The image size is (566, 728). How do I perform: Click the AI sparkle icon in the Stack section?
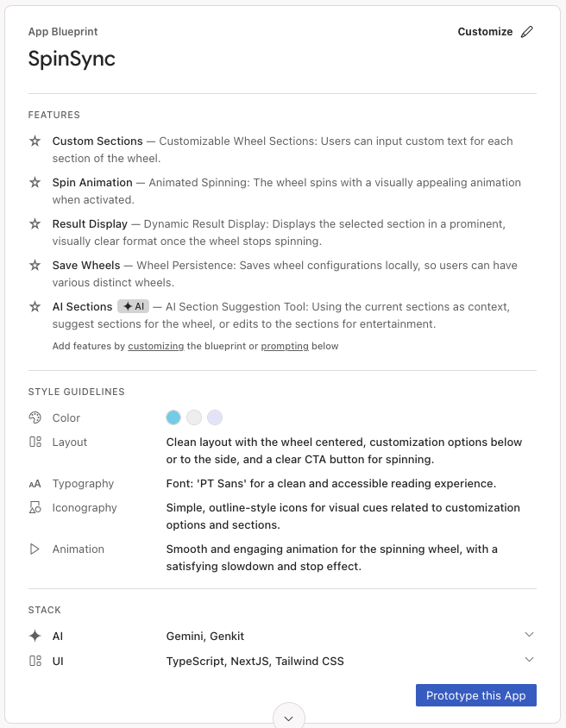click(x=35, y=636)
